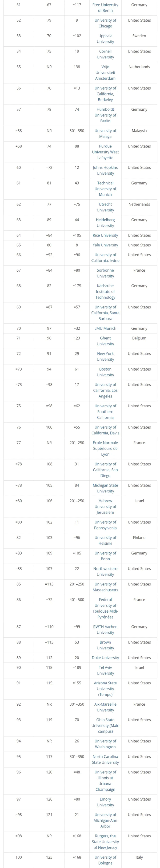
Task: Click Hebrew University of Jerusalem link
Action: (x=105, y=507)
